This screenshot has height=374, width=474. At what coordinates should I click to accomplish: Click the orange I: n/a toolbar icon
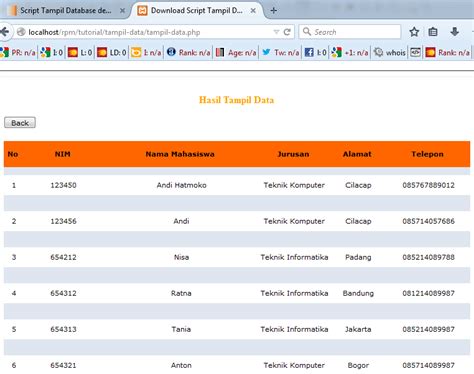pos(136,52)
